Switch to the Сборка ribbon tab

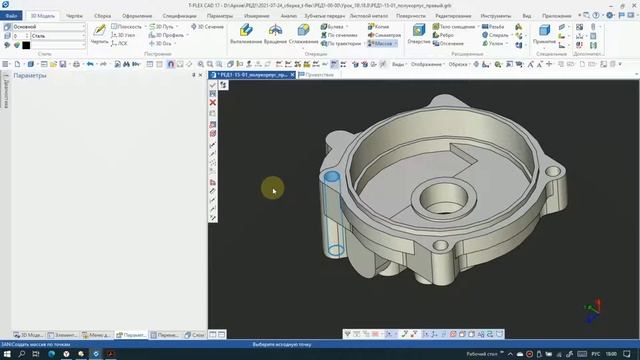click(102, 16)
